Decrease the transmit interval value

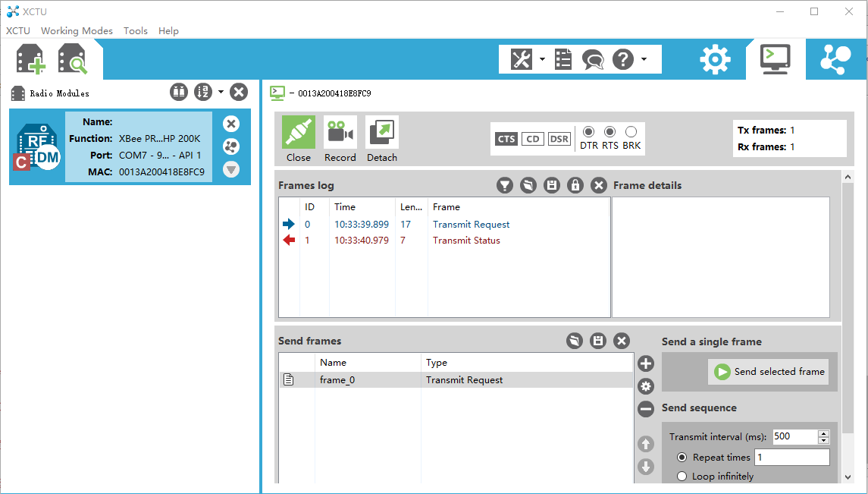coord(824,440)
